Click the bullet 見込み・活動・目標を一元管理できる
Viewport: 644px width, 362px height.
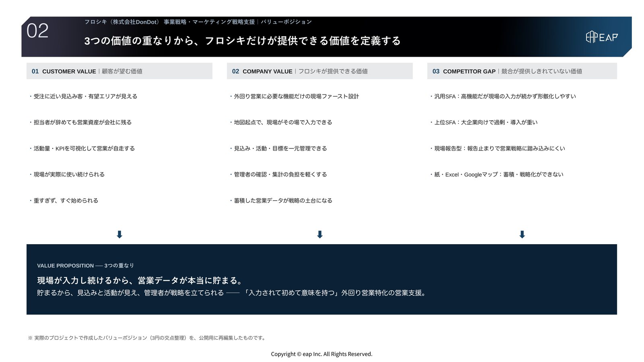[278, 148]
